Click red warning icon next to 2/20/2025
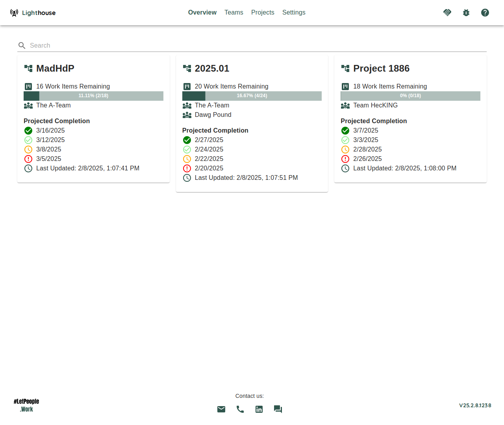The width and height of the screenshot is (504, 425). (187, 168)
